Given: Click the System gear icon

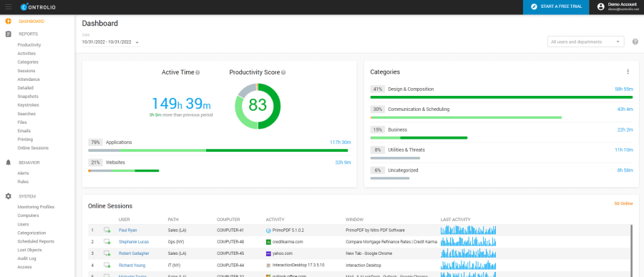Looking at the screenshot, I should (x=8, y=196).
